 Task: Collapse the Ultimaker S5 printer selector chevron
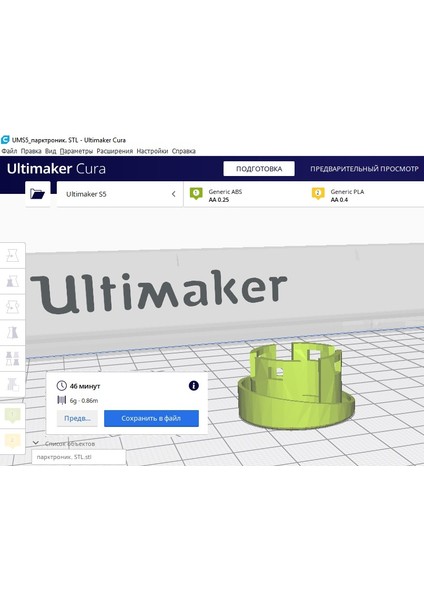click(x=173, y=194)
